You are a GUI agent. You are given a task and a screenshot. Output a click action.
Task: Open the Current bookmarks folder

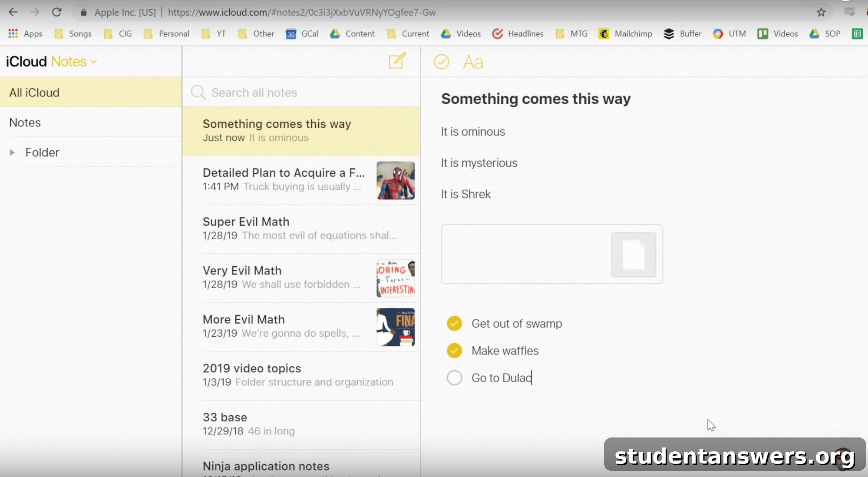tap(408, 33)
